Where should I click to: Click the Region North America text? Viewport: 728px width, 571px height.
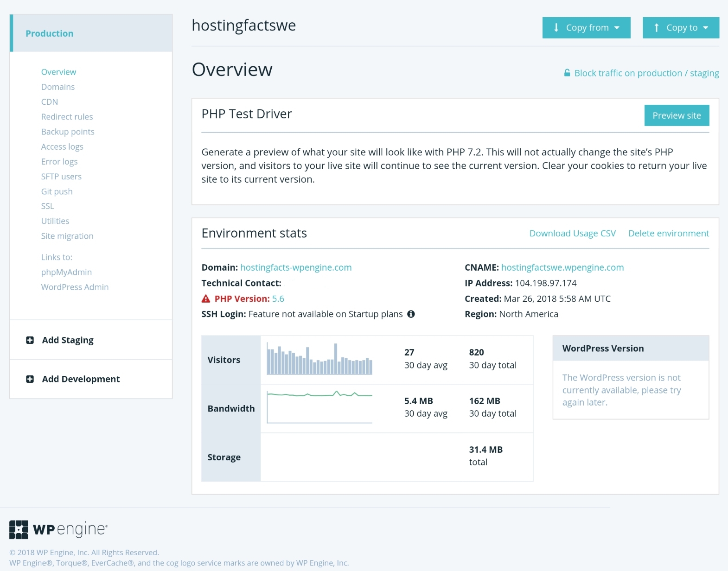pos(511,314)
